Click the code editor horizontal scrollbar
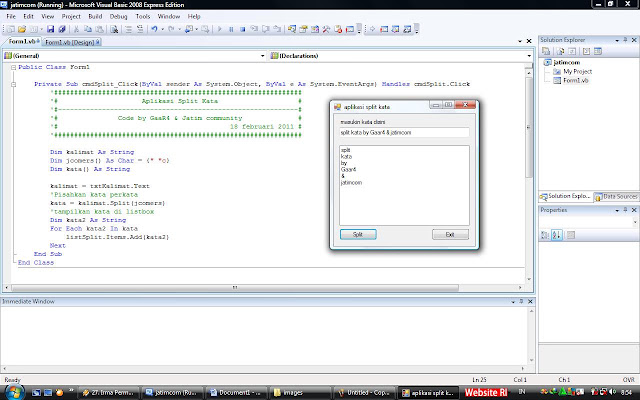The height and width of the screenshot is (400, 640). tap(235, 288)
